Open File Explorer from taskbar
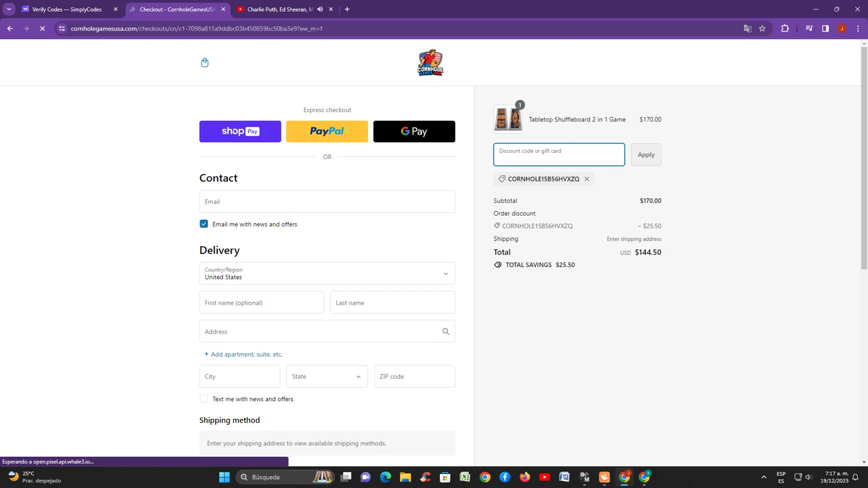Image resolution: width=868 pixels, height=488 pixels. (405, 477)
